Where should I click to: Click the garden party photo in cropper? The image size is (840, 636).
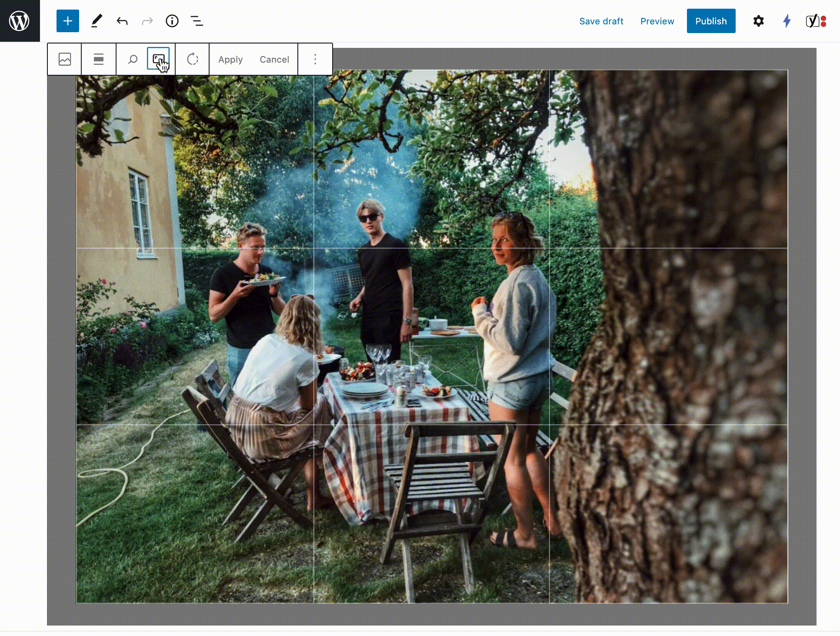[x=432, y=336]
